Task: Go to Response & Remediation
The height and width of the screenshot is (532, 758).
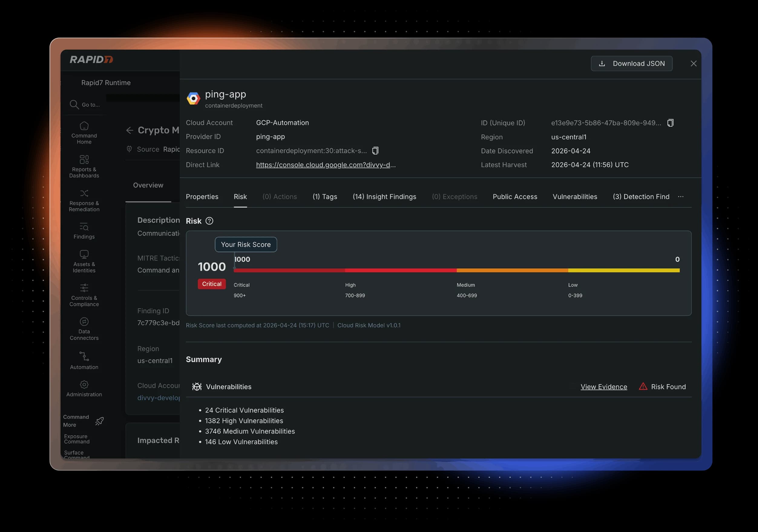Action: pos(84,200)
